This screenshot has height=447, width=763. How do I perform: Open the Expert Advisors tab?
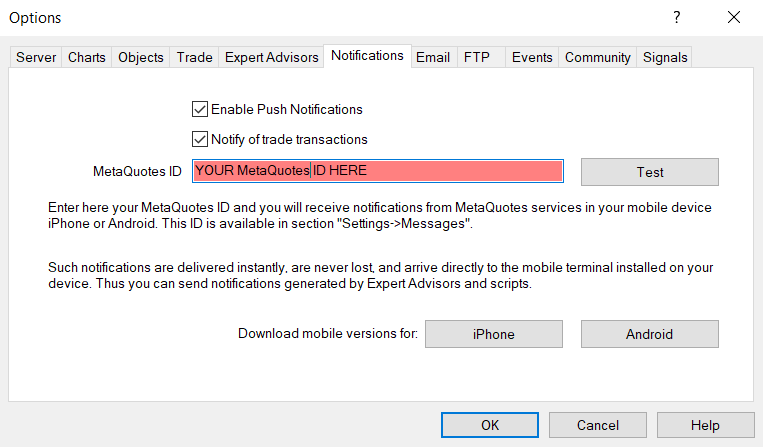click(x=271, y=57)
